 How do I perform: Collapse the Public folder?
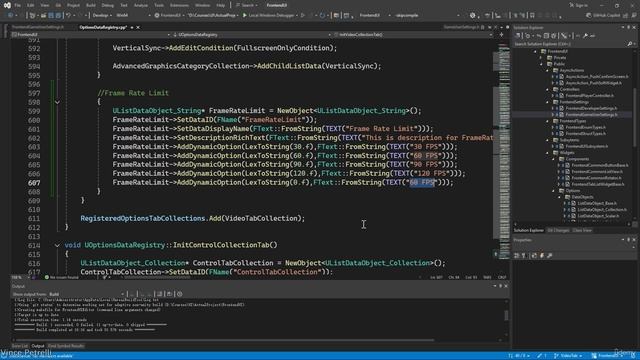(x=542, y=64)
